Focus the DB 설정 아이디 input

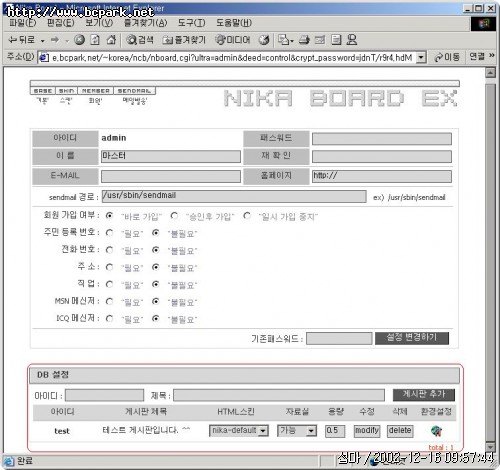click(x=104, y=395)
